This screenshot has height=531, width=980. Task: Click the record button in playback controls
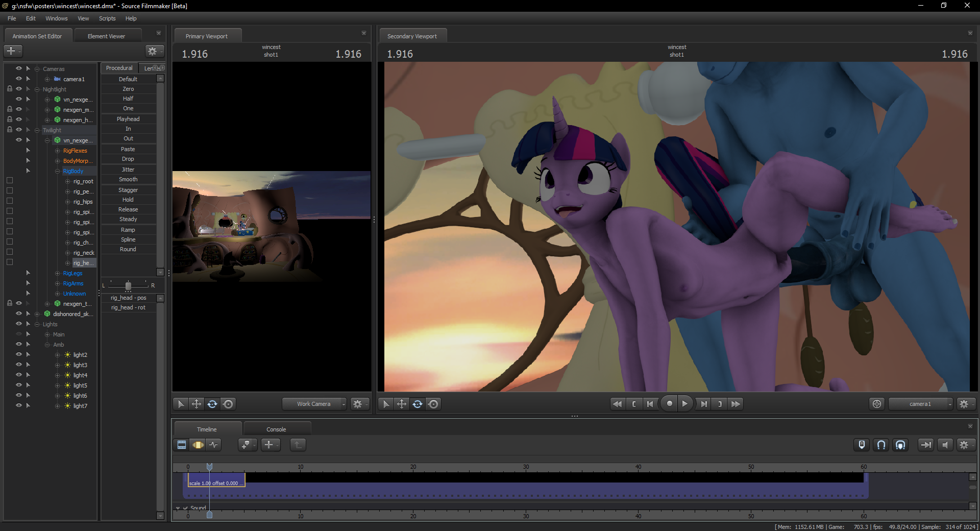point(669,404)
